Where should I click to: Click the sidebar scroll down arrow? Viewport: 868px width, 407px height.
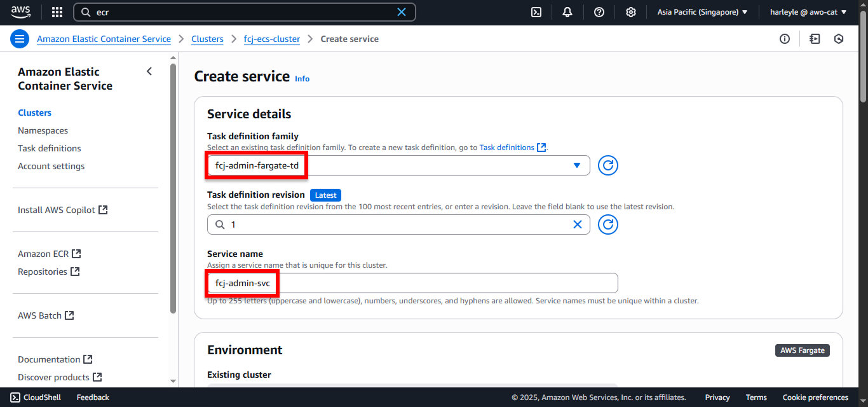173,380
